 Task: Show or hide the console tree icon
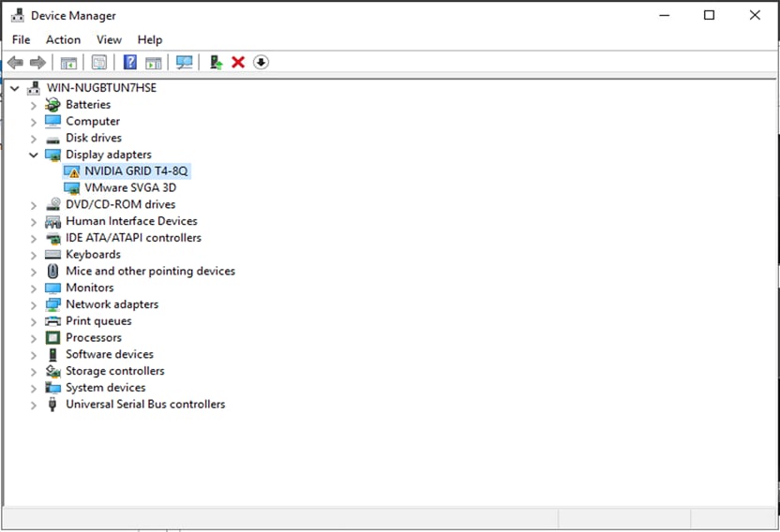point(68,63)
